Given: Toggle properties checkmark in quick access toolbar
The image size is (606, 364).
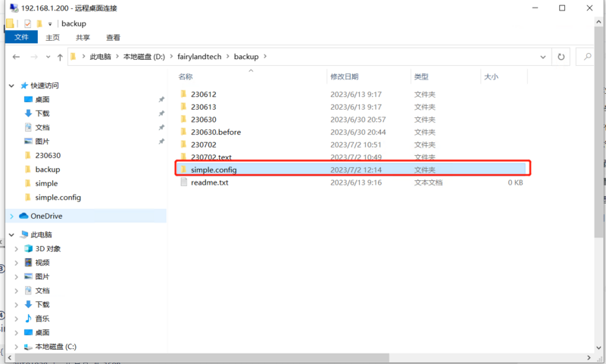Looking at the screenshot, I should click(x=27, y=23).
